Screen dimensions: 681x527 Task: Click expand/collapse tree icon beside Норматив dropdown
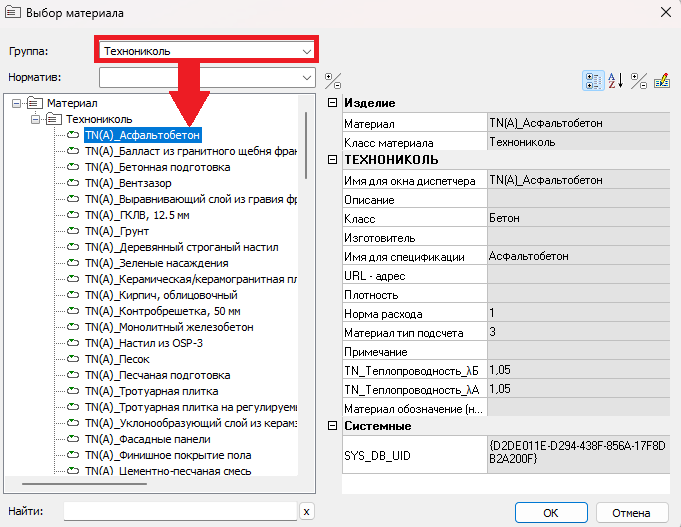click(333, 78)
